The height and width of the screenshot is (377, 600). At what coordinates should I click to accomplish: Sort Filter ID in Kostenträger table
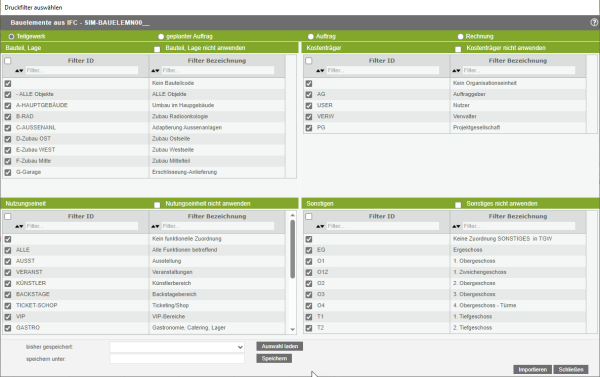(320, 70)
